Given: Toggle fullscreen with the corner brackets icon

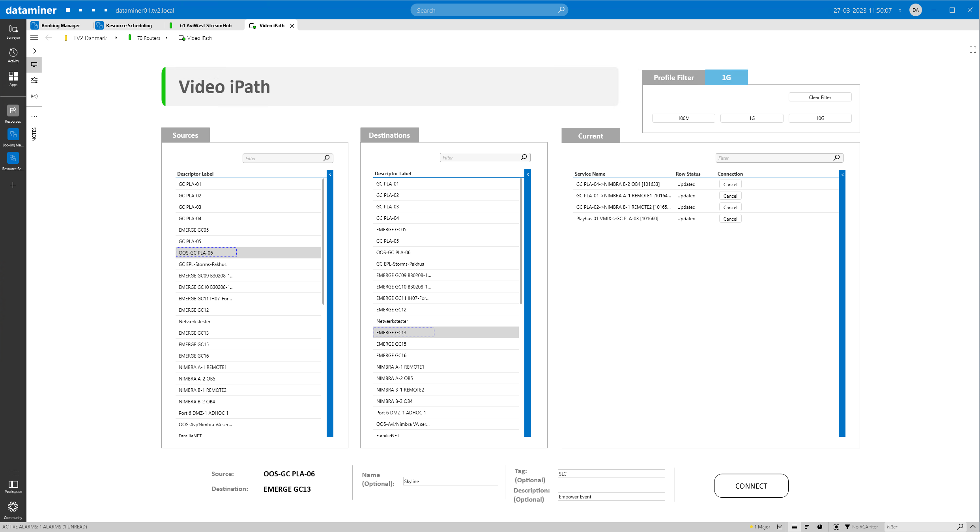Looking at the screenshot, I should pyautogui.click(x=973, y=50).
